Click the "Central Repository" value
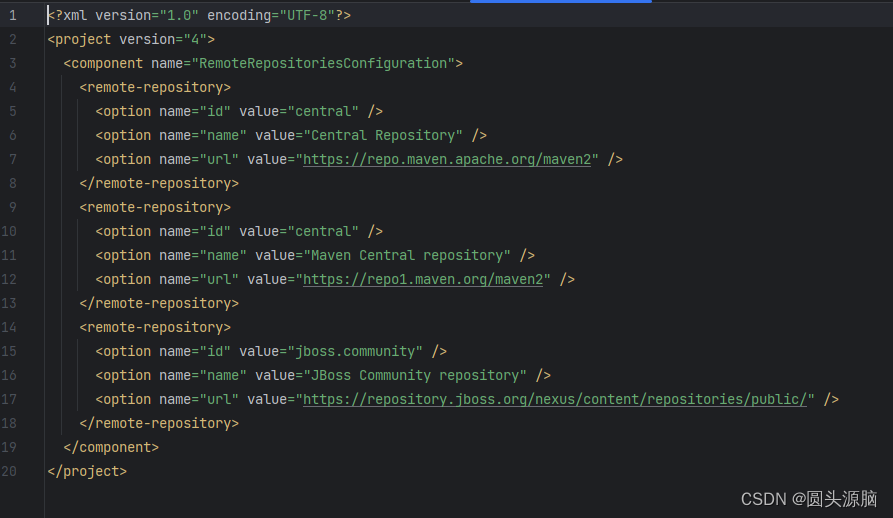 (383, 135)
